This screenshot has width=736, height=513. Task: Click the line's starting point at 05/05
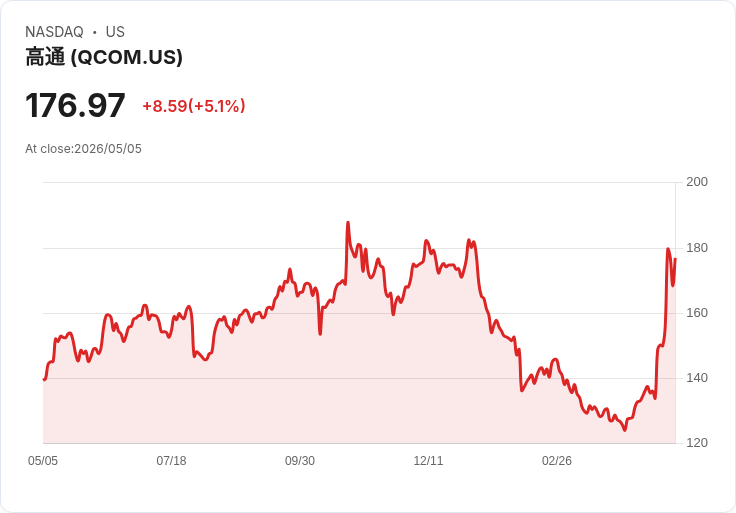point(44,379)
